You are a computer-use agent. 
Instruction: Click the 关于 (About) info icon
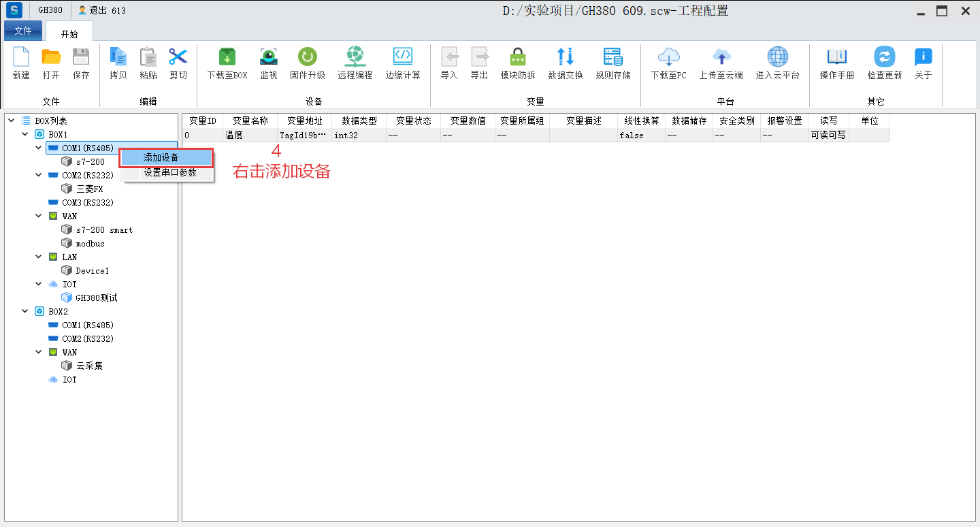(x=924, y=57)
